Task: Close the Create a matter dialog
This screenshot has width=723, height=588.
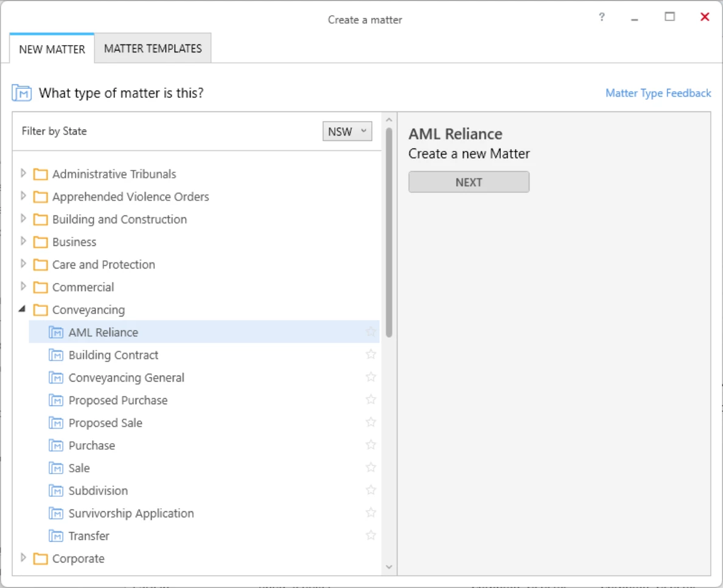Action: pos(705,17)
